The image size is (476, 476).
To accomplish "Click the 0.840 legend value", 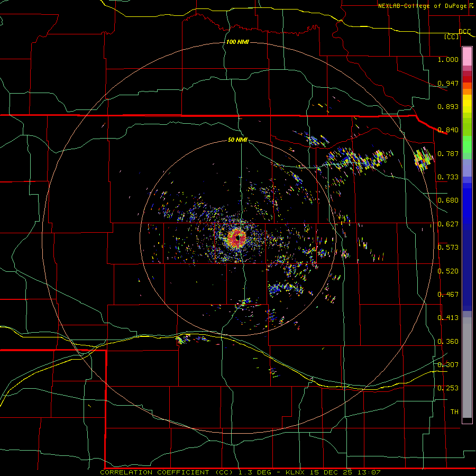I will coord(448,130).
